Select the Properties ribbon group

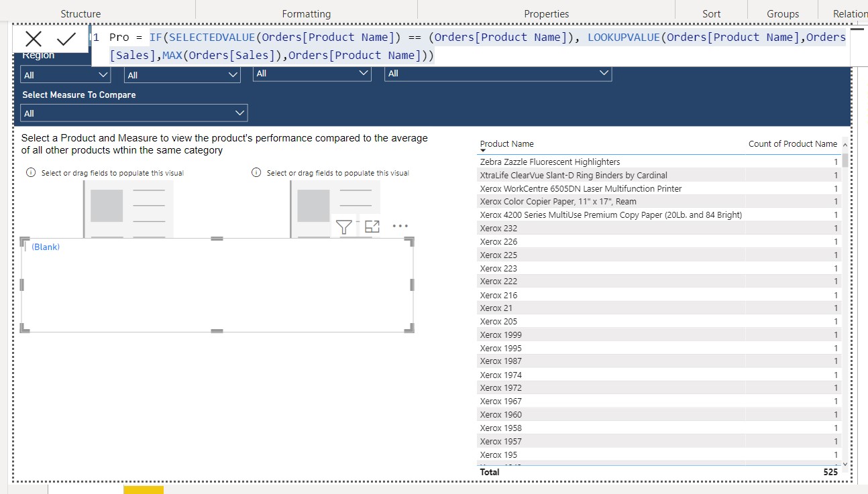(x=547, y=13)
